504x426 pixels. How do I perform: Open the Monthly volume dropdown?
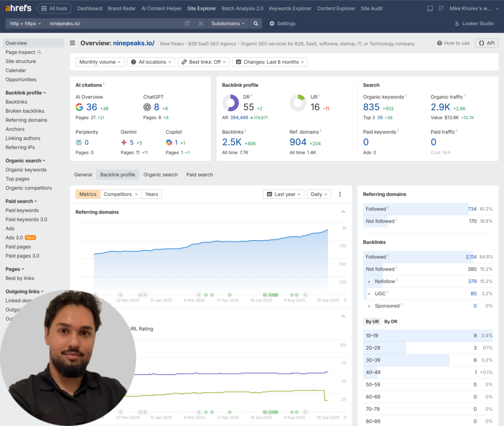tap(99, 62)
